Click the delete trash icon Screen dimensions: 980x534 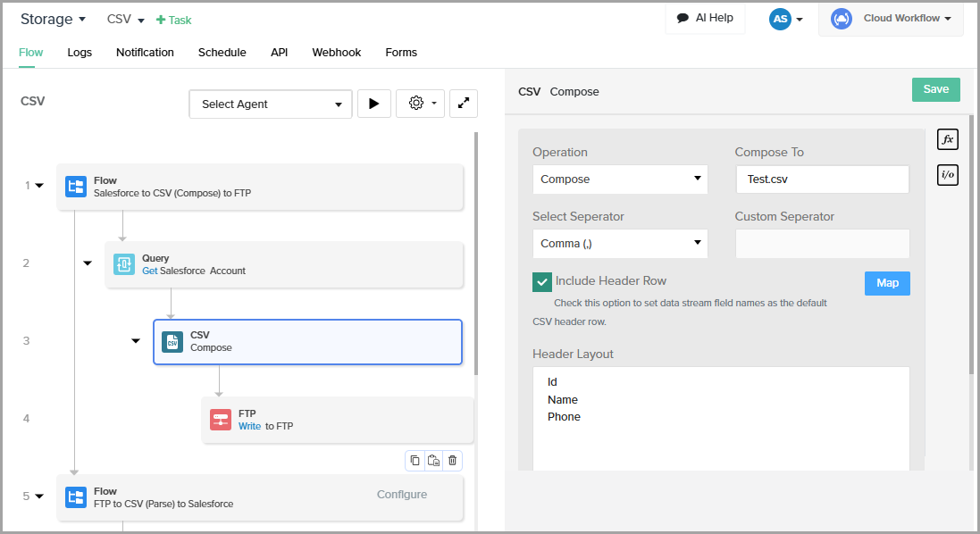[453, 461]
